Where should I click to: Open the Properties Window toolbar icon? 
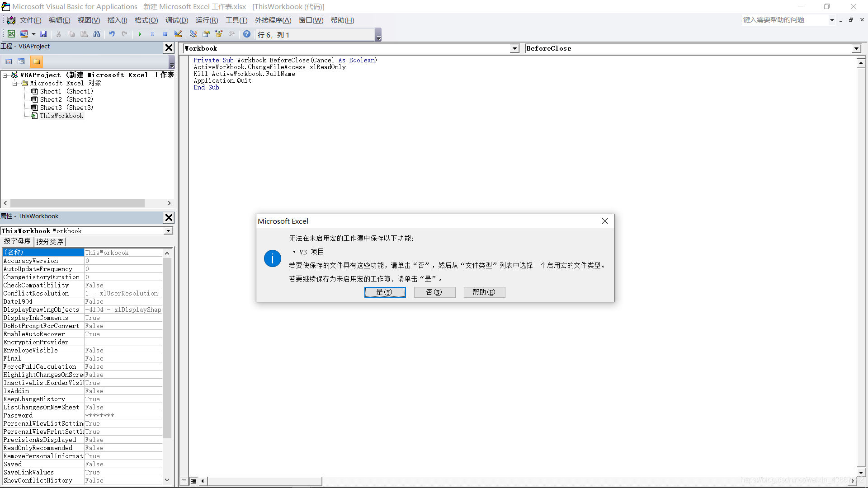206,34
